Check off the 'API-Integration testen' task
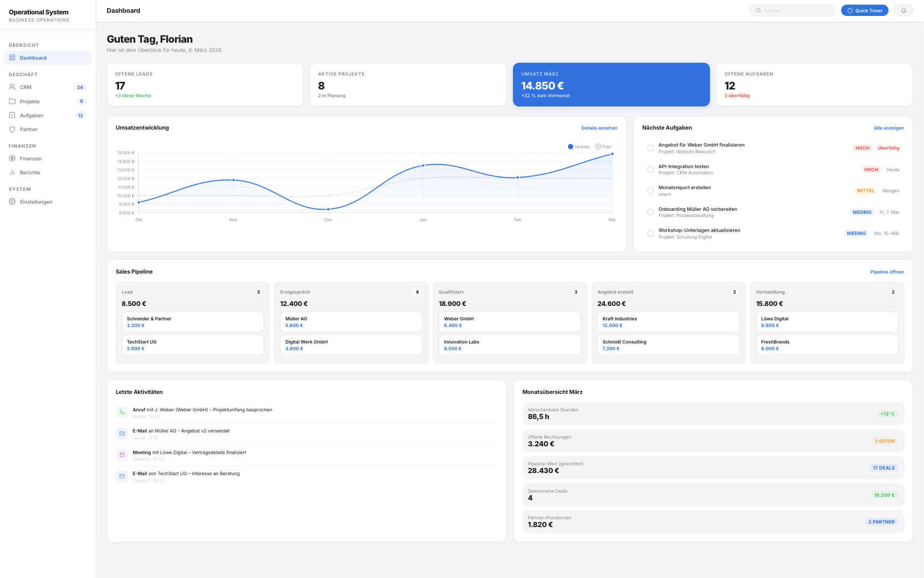Screen dimensions: 924x578 (650, 169)
